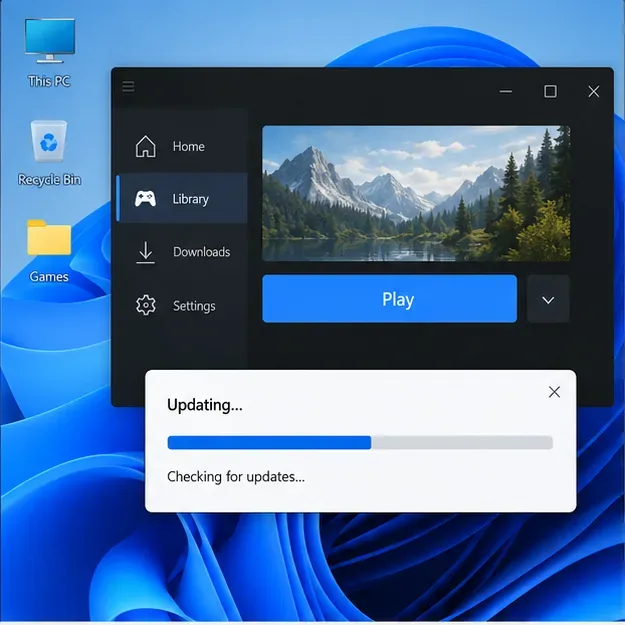The image size is (625, 625).
Task: Open the Settings section
Action: pos(182,306)
